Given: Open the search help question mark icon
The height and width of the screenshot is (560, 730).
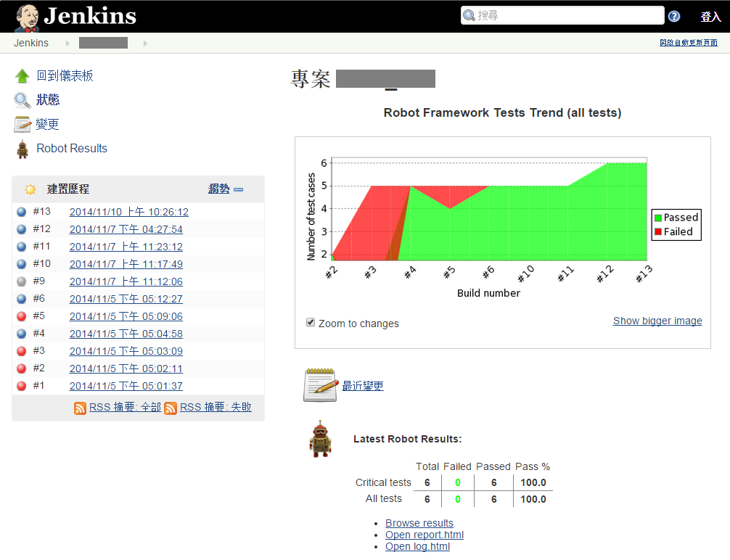Looking at the screenshot, I should pyautogui.click(x=673, y=17).
